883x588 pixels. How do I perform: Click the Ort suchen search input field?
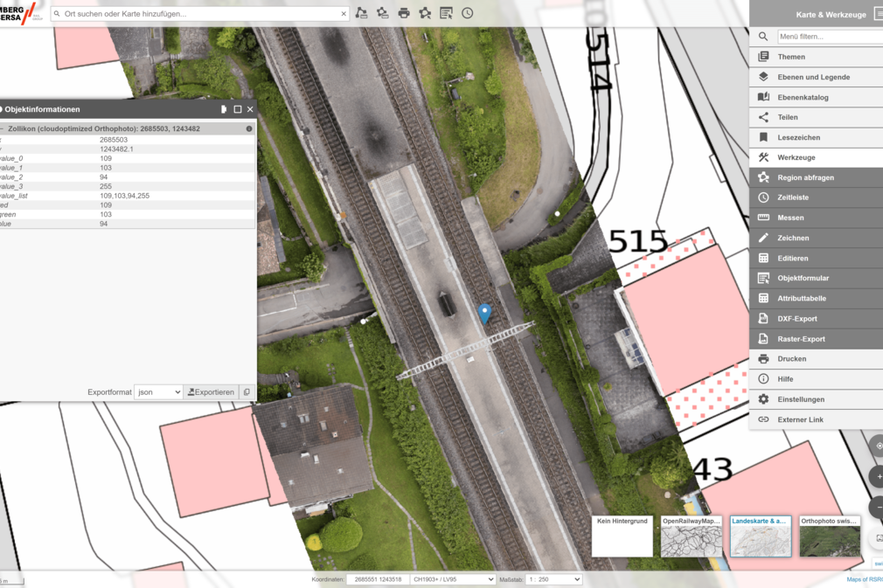(x=192, y=13)
